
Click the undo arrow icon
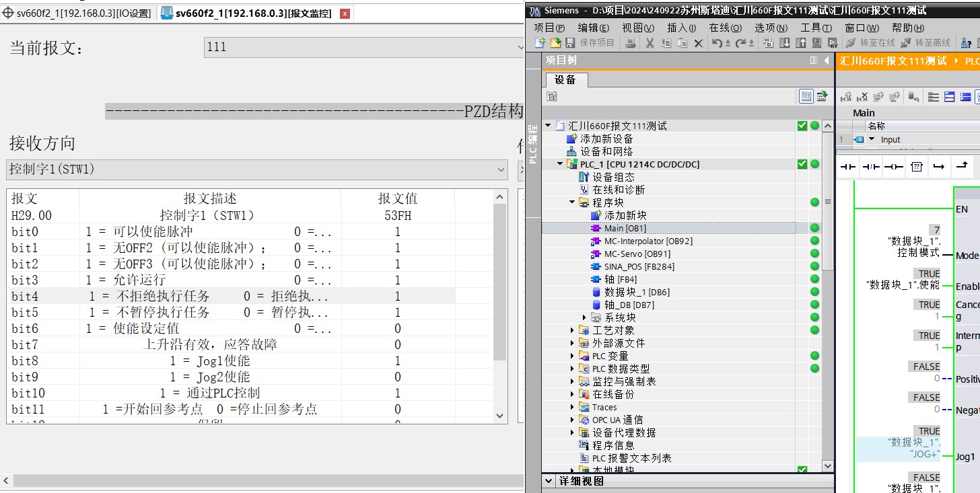click(717, 43)
